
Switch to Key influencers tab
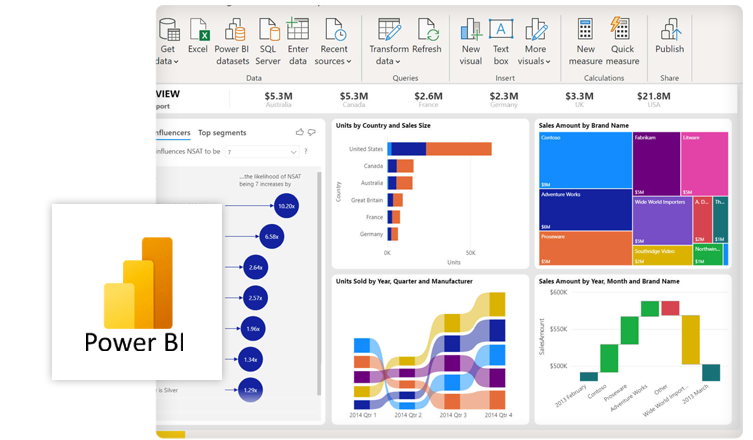(x=173, y=133)
